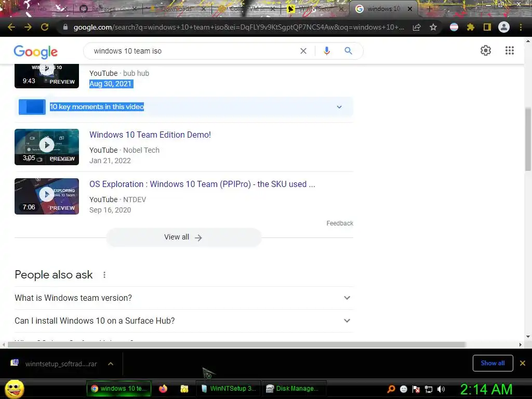Click Show all downloads button
532x399 pixels.
coord(493,363)
